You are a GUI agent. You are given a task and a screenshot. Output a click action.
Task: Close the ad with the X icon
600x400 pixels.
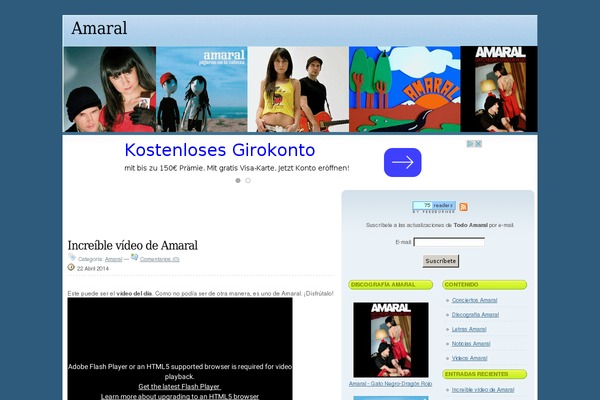[478, 144]
